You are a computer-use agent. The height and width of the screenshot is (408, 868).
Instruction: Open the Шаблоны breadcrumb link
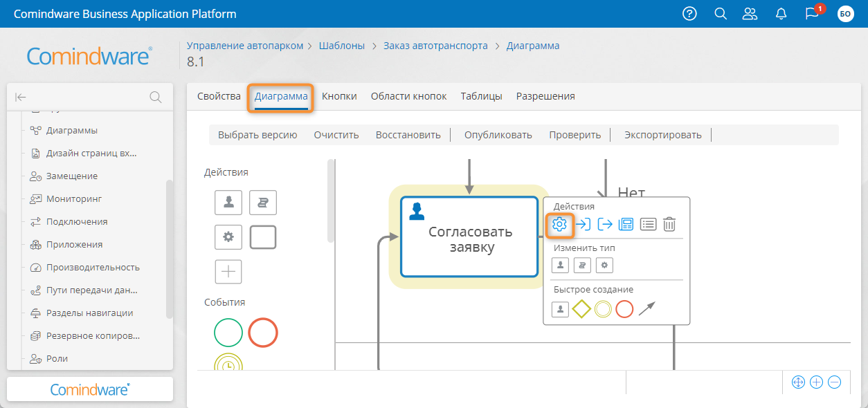click(x=342, y=46)
